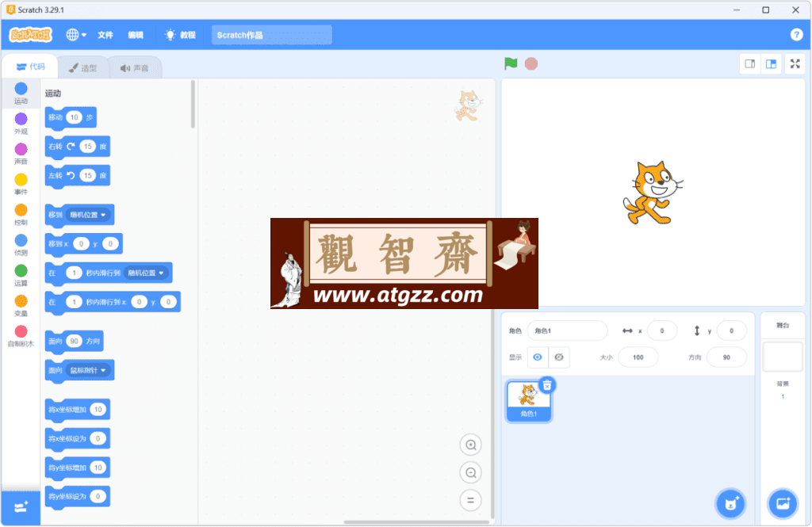Click value 0 in 将y坐标设为 block
The image size is (812, 527).
coord(98,496)
